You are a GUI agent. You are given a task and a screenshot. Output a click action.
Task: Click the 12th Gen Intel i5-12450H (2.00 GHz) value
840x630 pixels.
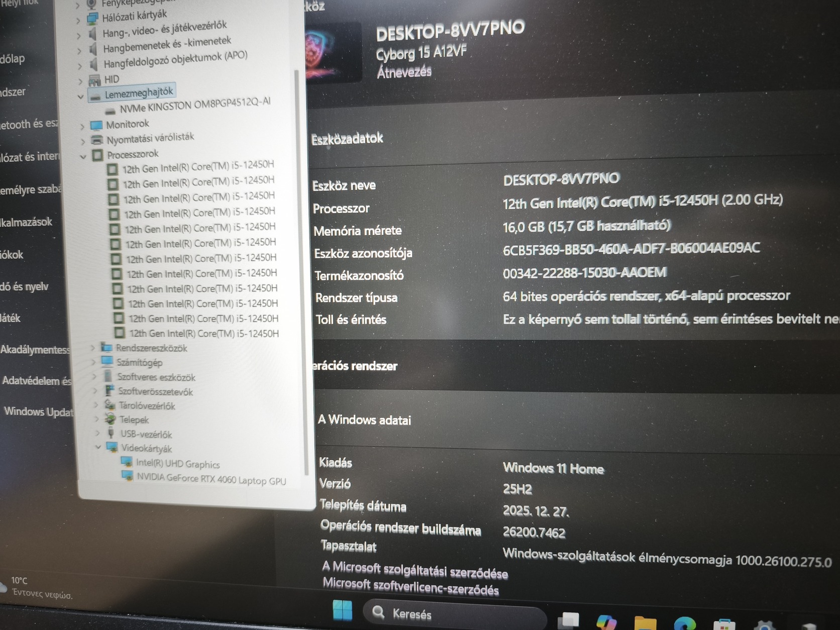(x=643, y=201)
